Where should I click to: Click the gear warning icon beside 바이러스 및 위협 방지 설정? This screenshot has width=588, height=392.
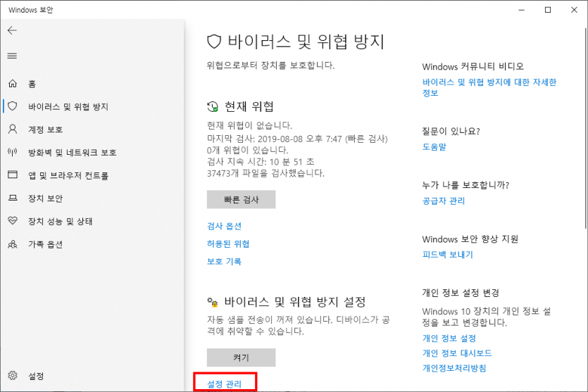(x=213, y=302)
